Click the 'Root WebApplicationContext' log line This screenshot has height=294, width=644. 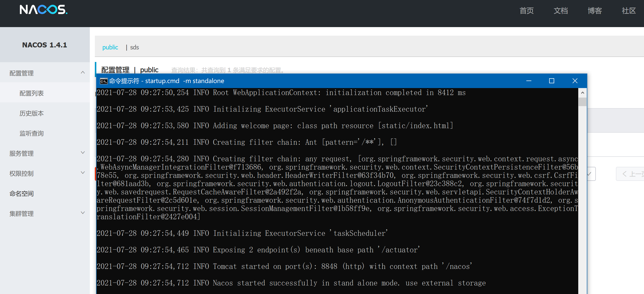click(x=281, y=93)
